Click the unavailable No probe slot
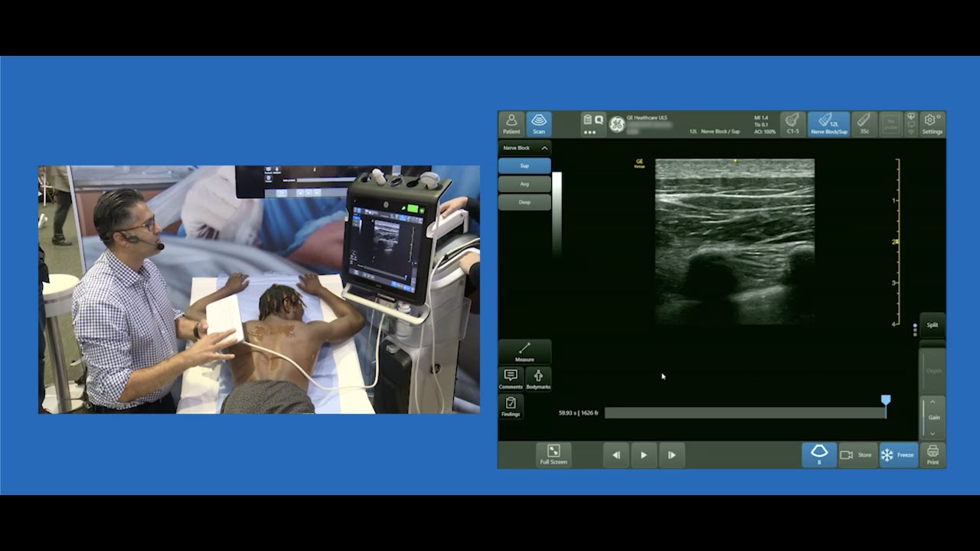Image resolution: width=980 pixels, height=551 pixels. (x=890, y=124)
